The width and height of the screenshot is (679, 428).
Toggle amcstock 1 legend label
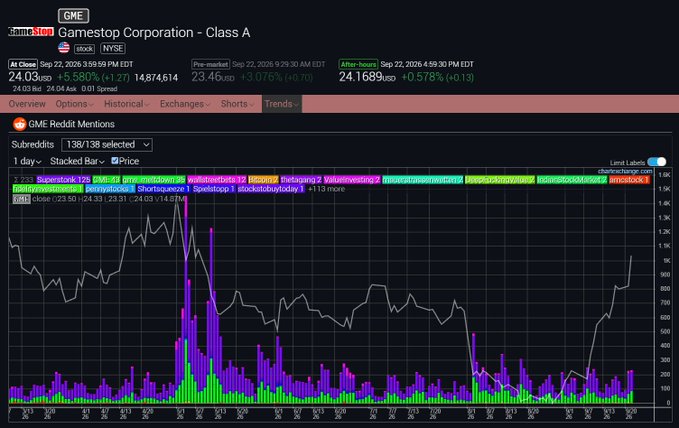click(x=630, y=179)
